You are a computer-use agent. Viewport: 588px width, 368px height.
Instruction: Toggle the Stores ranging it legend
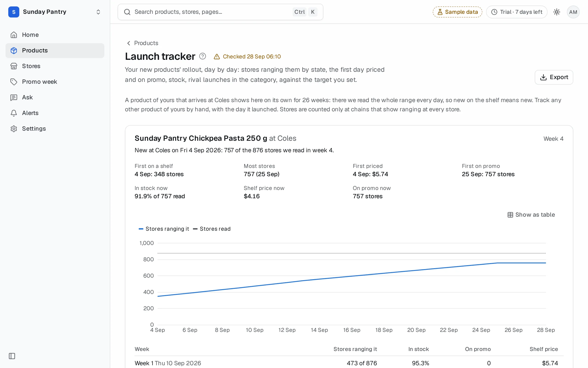[x=164, y=229]
